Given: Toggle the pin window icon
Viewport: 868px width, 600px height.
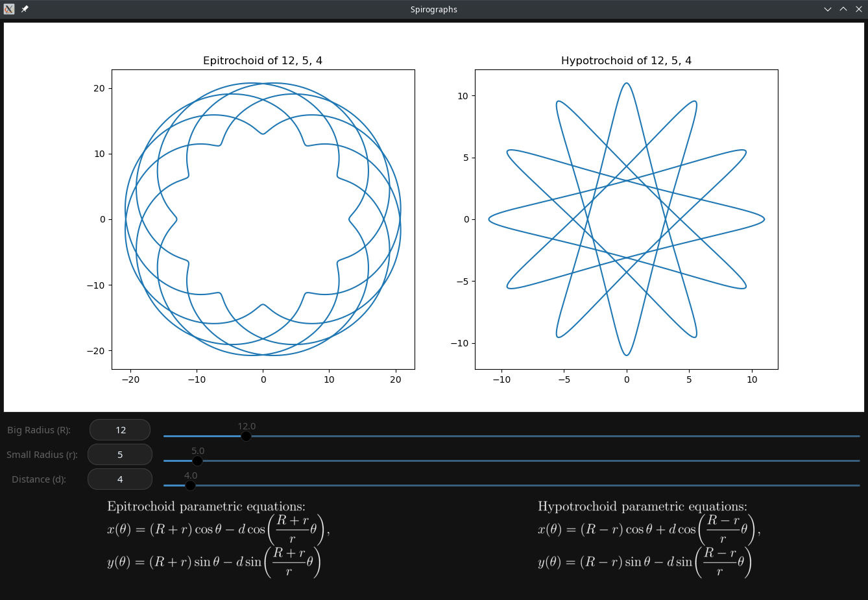Looking at the screenshot, I should pyautogui.click(x=25, y=9).
